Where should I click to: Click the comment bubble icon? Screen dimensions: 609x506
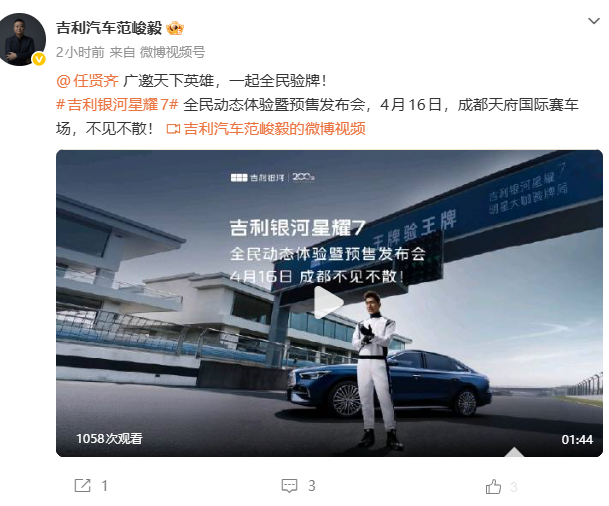point(289,486)
